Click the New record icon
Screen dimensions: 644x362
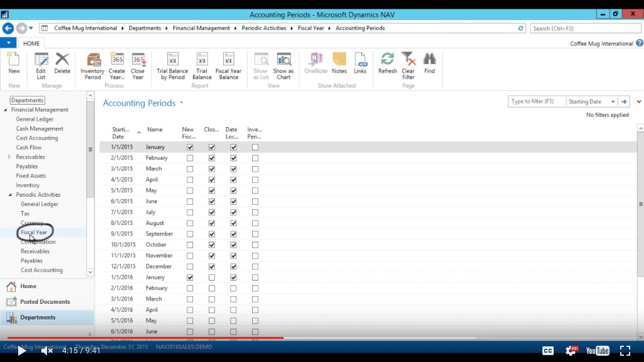pos(14,63)
